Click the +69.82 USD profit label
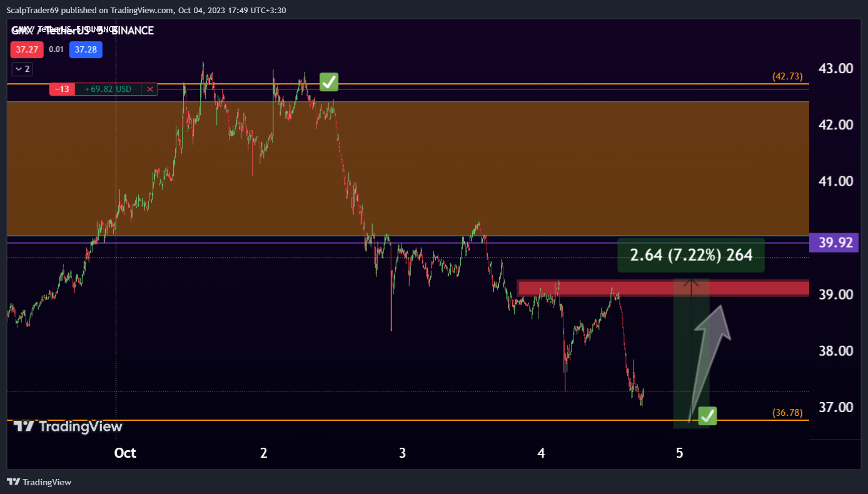868x494 pixels. (109, 89)
